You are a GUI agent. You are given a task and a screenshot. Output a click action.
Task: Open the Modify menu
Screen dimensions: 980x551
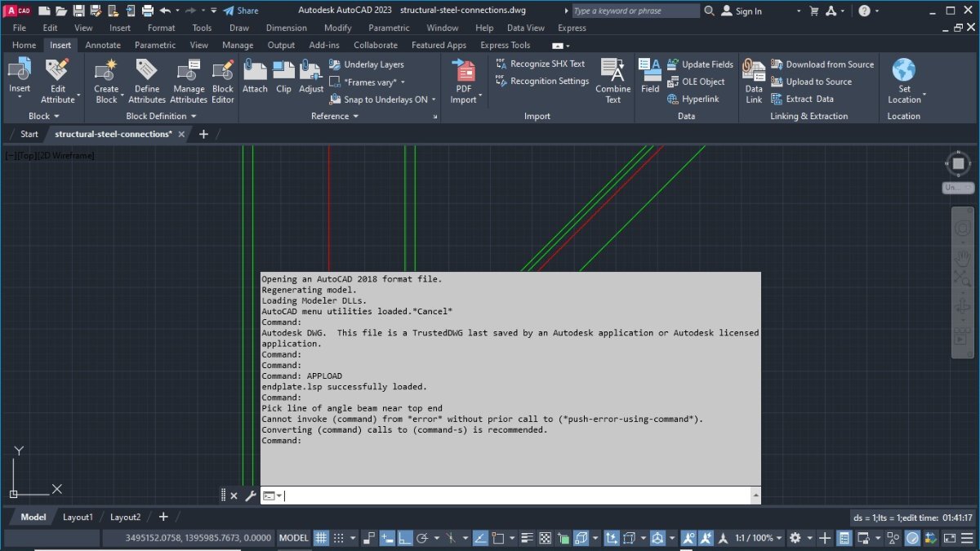(x=337, y=28)
